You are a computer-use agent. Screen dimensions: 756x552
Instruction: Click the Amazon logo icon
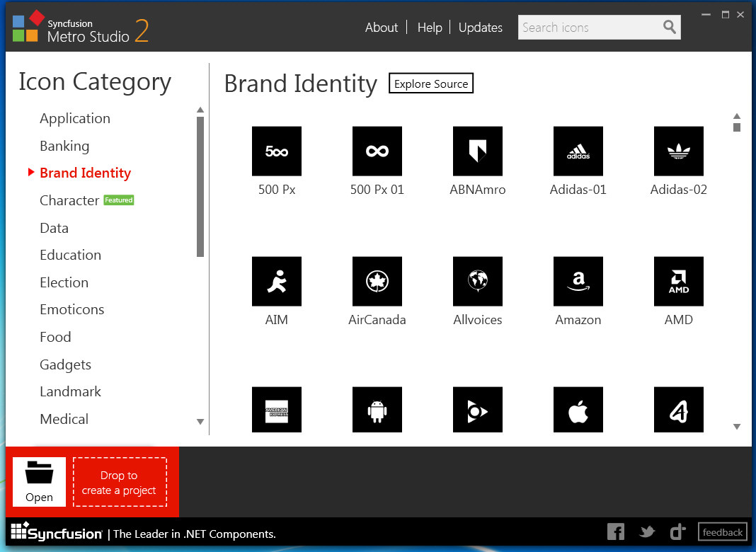tap(578, 281)
